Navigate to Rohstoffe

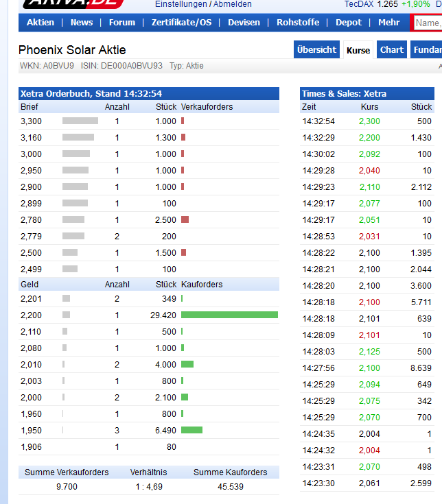point(298,23)
